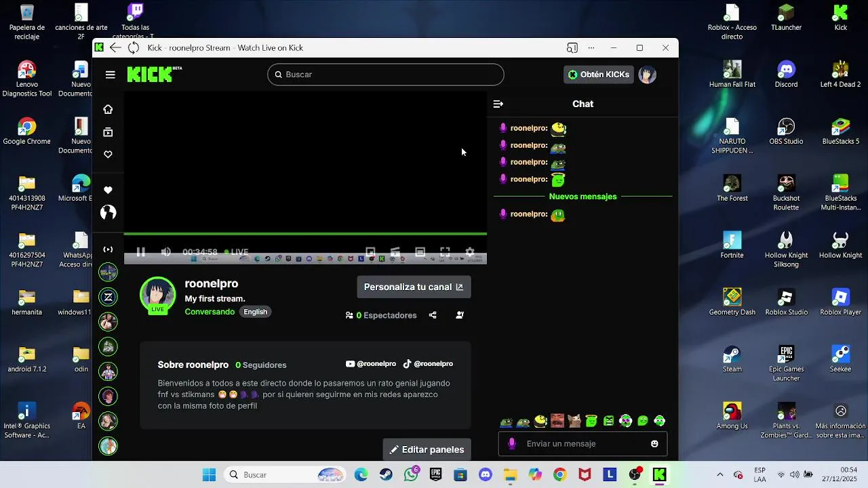
Task: Open Following outline heart icon in sidebar
Action: click(x=108, y=155)
